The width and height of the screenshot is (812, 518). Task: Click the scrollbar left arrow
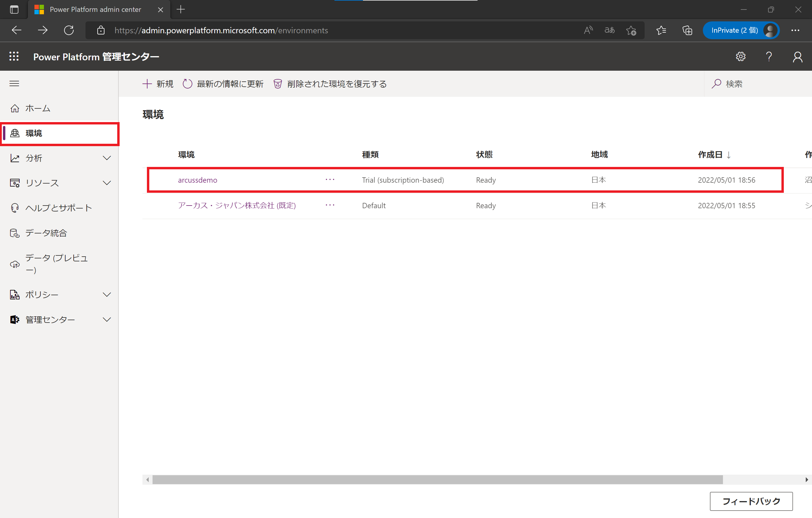(x=148, y=479)
